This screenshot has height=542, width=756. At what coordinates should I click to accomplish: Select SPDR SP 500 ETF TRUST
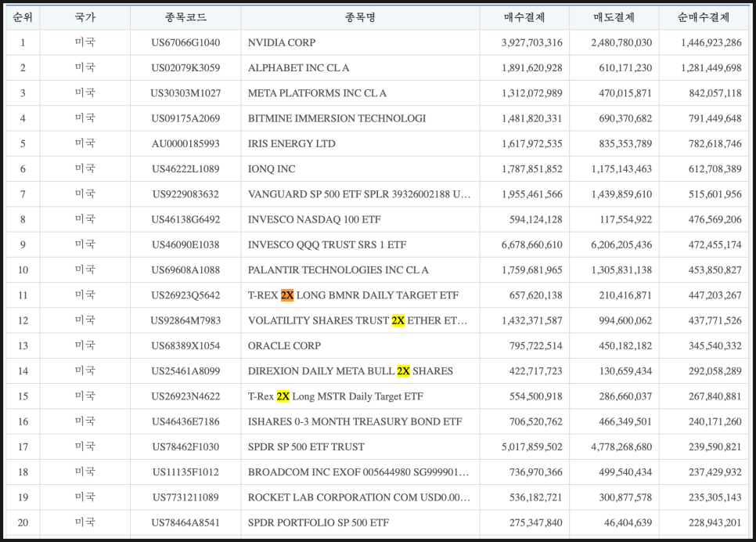(306, 446)
